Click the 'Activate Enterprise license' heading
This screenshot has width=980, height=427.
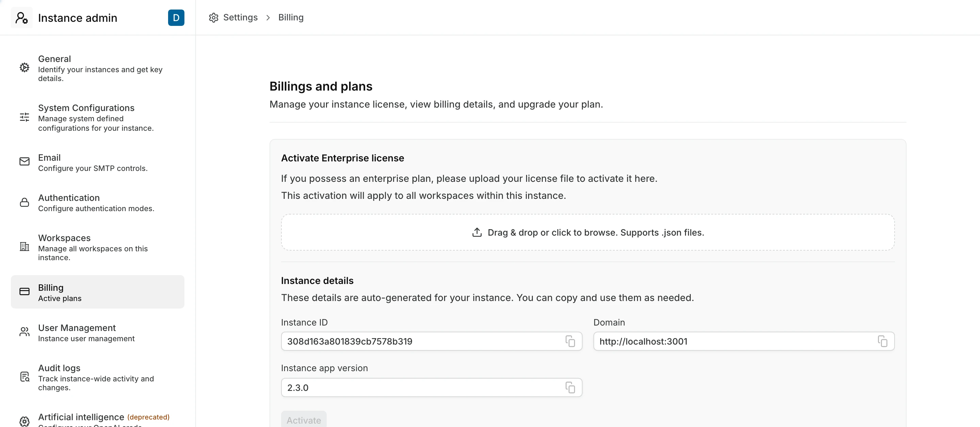[x=342, y=158]
